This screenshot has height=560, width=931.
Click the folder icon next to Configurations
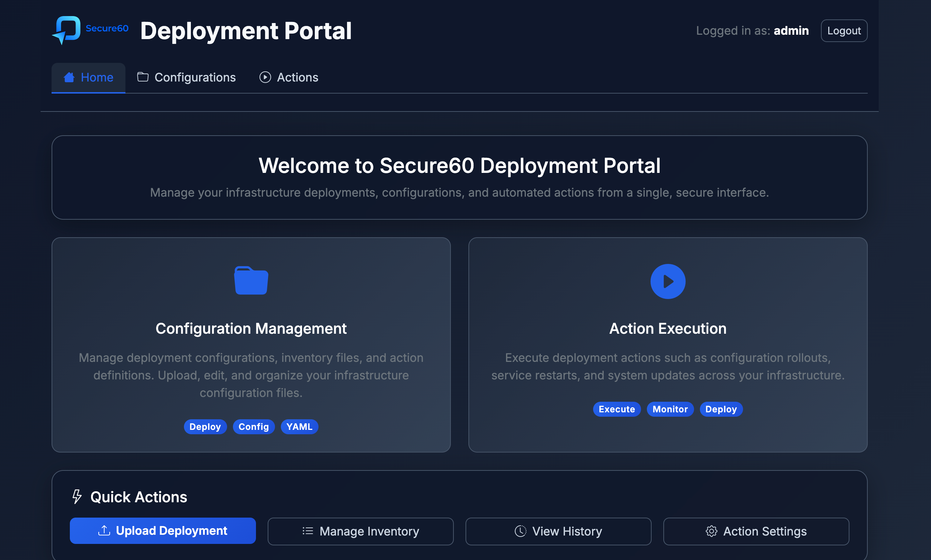142,77
